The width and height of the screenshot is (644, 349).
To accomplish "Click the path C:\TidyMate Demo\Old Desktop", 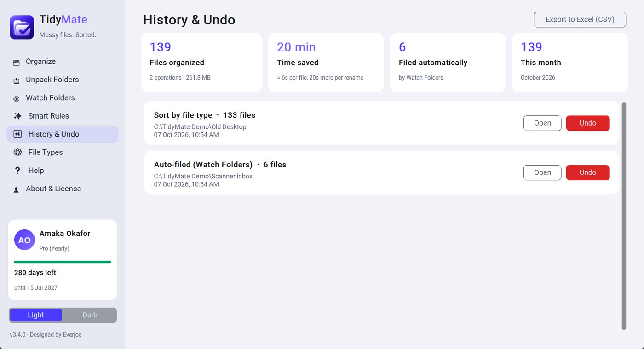I will click(200, 127).
